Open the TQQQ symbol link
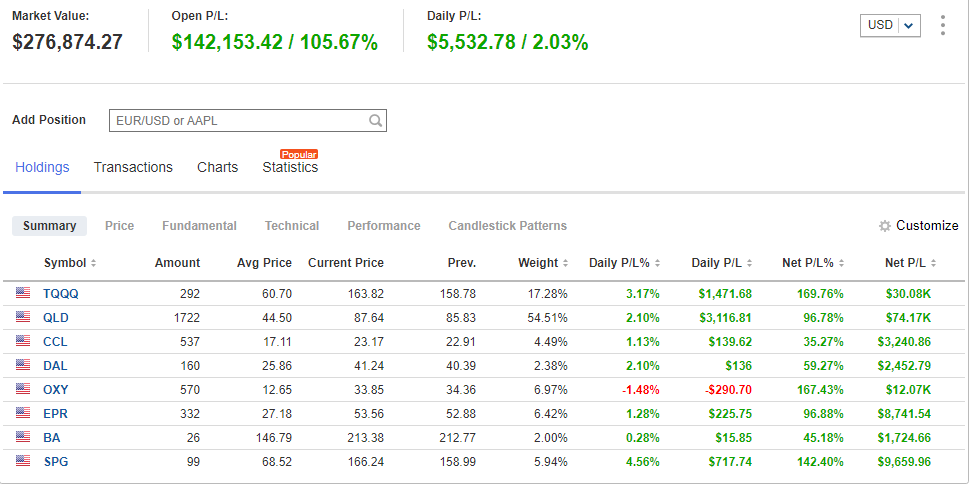Image resolution: width=973 pixels, height=487 pixels. [x=61, y=293]
